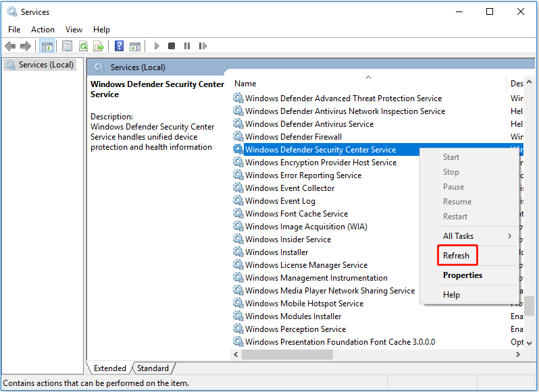Click gear icon beside Windows Event Log
This screenshot has height=392, width=539.
[238, 200]
